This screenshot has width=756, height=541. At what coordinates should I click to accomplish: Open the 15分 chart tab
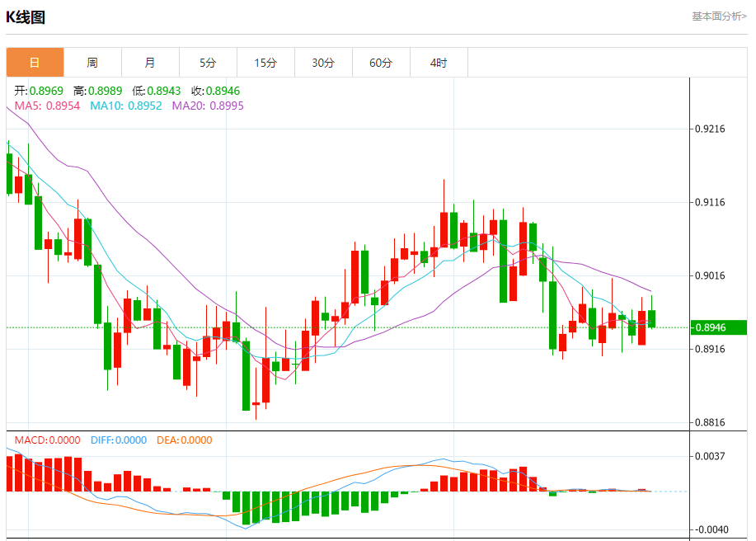(x=265, y=63)
